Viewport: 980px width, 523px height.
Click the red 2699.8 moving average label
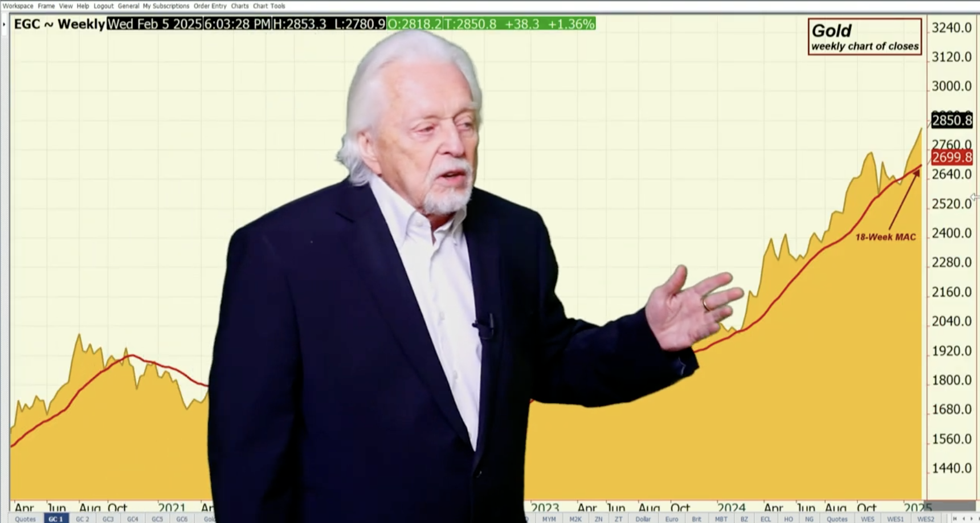tap(952, 157)
